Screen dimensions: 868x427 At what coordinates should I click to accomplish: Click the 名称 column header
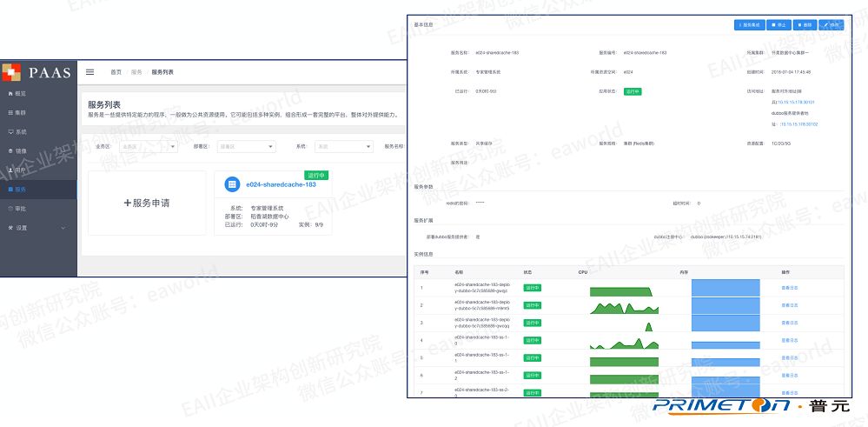pos(459,272)
